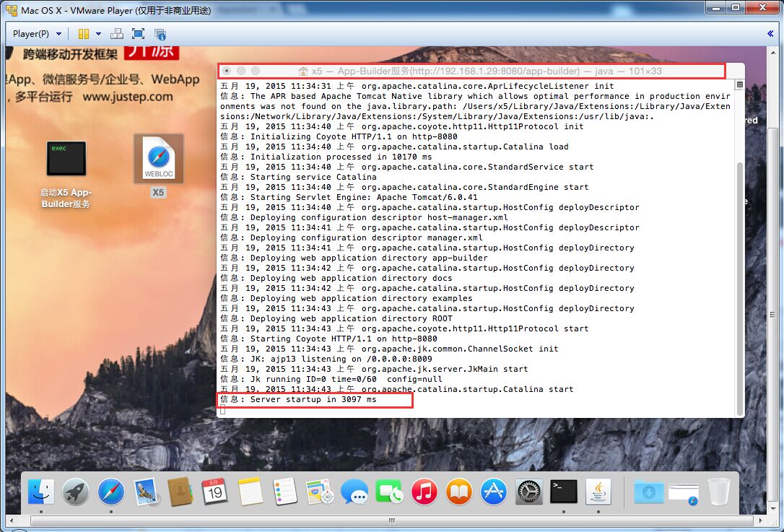Click VMware pause/suspend button
784x532 pixels.
pyautogui.click(x=84, y=33)
